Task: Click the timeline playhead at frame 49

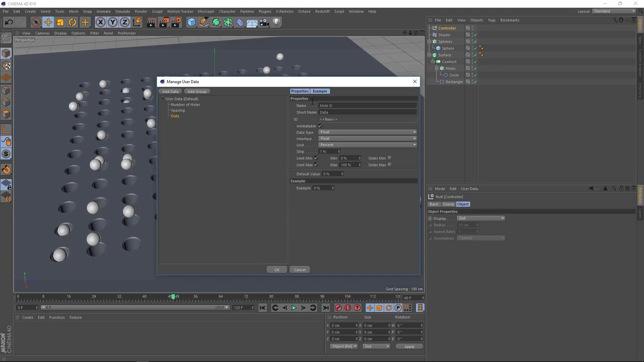Action: [x=173, y=297]
